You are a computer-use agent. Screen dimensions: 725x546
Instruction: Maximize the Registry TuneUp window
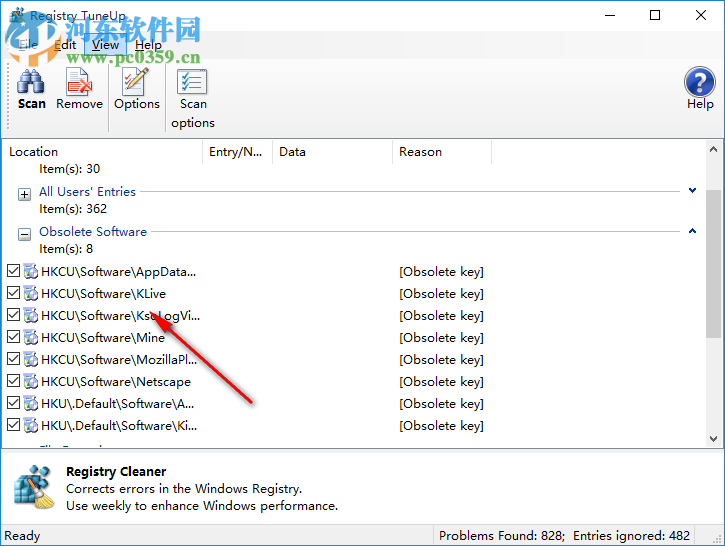pyautogui.click(x=655, y=15)
